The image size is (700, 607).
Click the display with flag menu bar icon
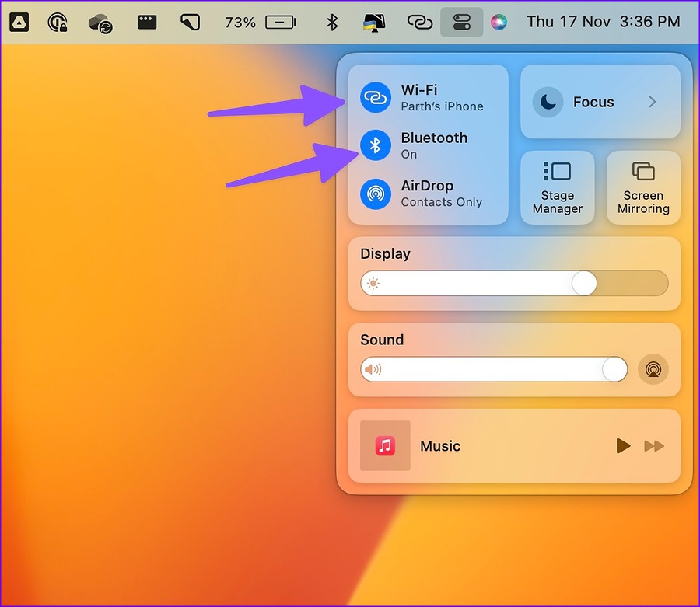(374, 22)
